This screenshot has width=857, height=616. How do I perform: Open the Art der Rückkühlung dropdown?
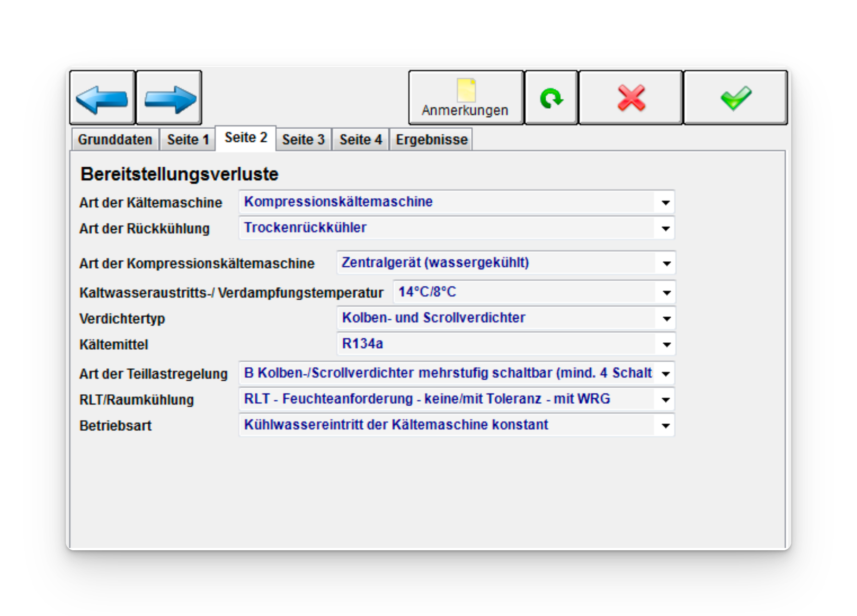(665, 228)
